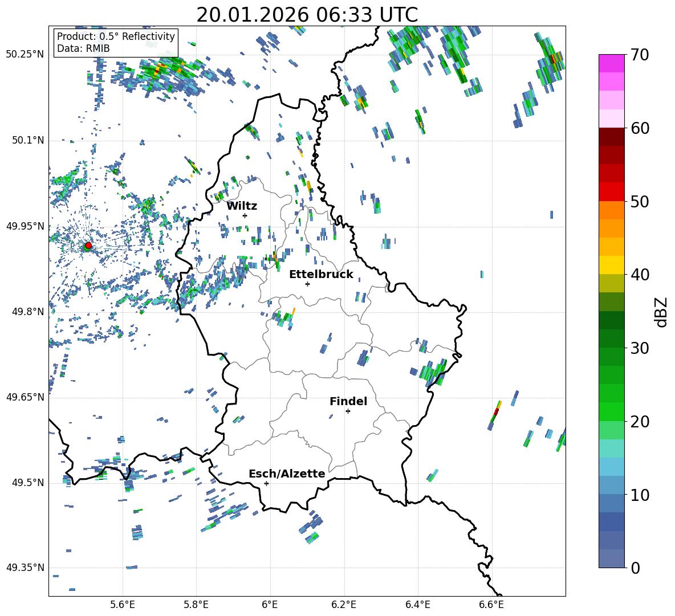Viewport: 675px width, 616px height.
Task: Click the Ettelbruck city label
Action: [x=321, y=275]
